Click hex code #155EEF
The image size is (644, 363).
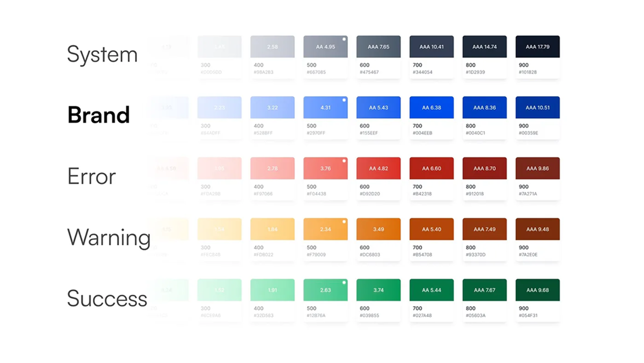point(369,133)
